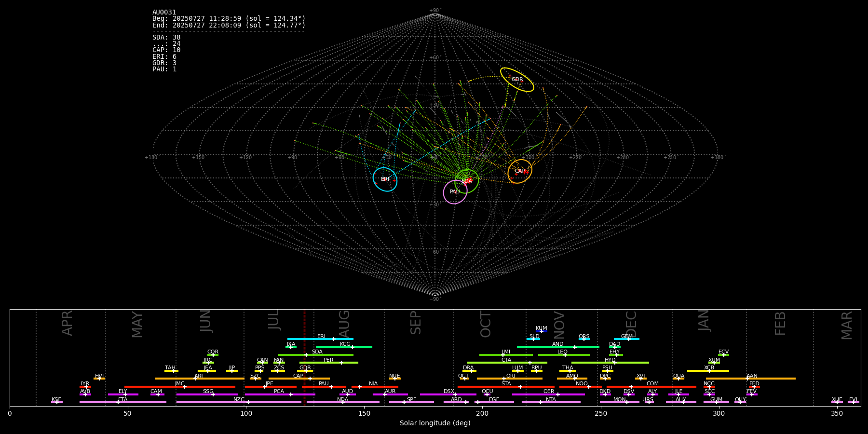Click the yellow XCB shower bar
The width and height of the screenshot is (868, 434).
pyautogui.click(x=708, y=371)
